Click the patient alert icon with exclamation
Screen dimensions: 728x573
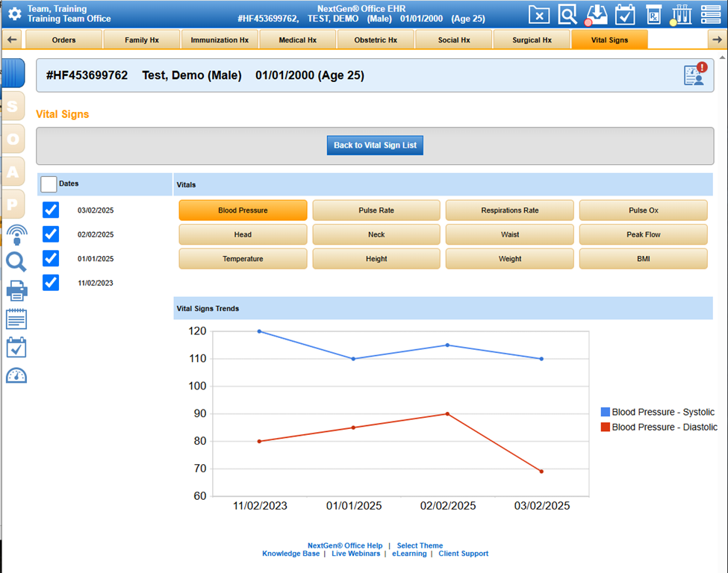[694, 75]
